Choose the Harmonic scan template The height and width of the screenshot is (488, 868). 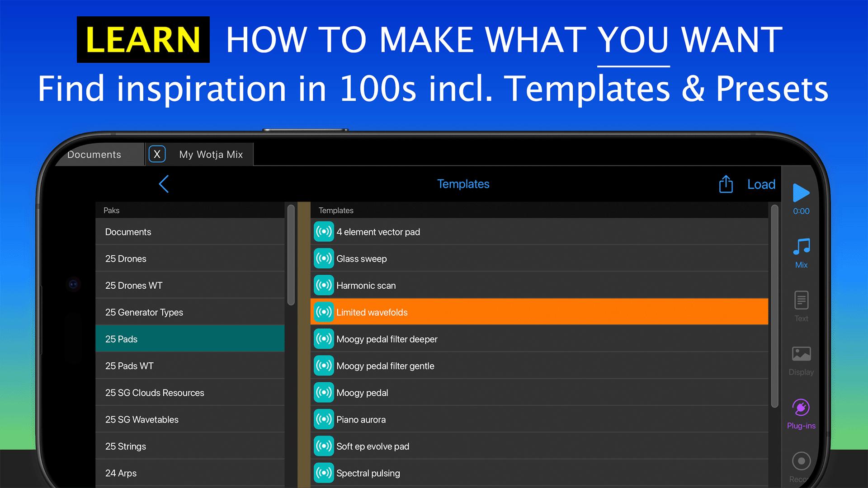click(x=539, y=285)
